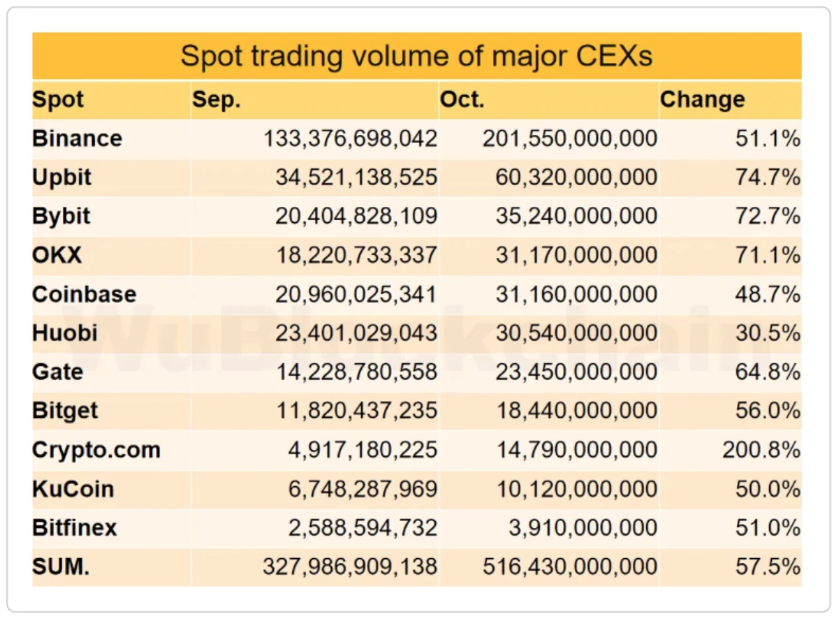This screenshot has height=623, width=840.
Task: Click the Coinbase row label
Action: tap(84, 294)
